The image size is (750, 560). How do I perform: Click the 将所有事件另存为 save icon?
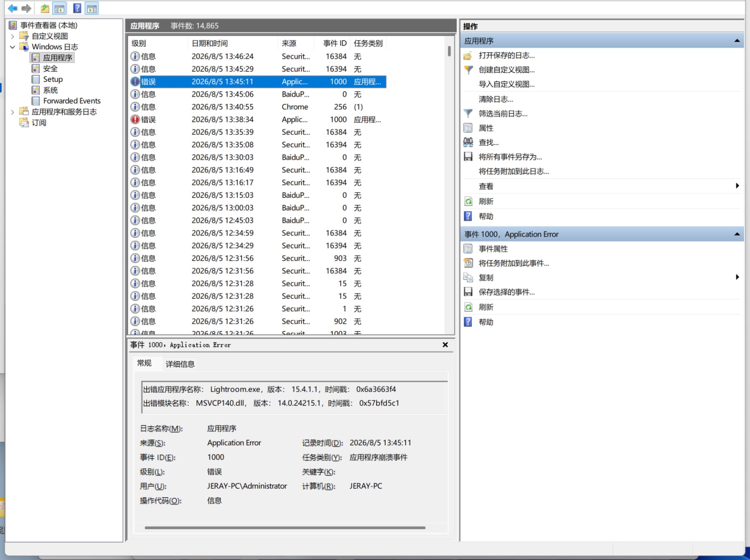coord(468,157)
